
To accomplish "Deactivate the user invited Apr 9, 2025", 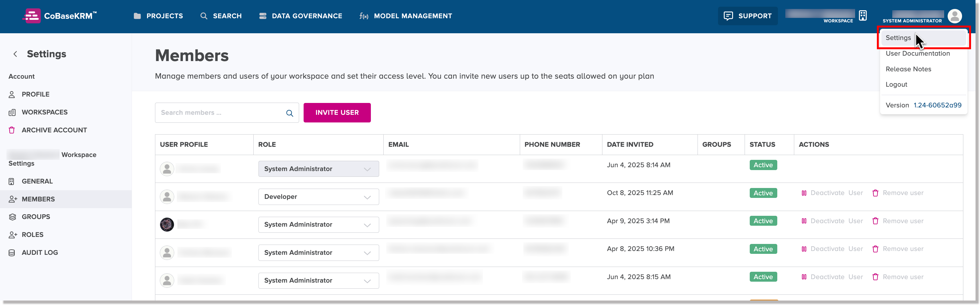I will tap(832, 221).
